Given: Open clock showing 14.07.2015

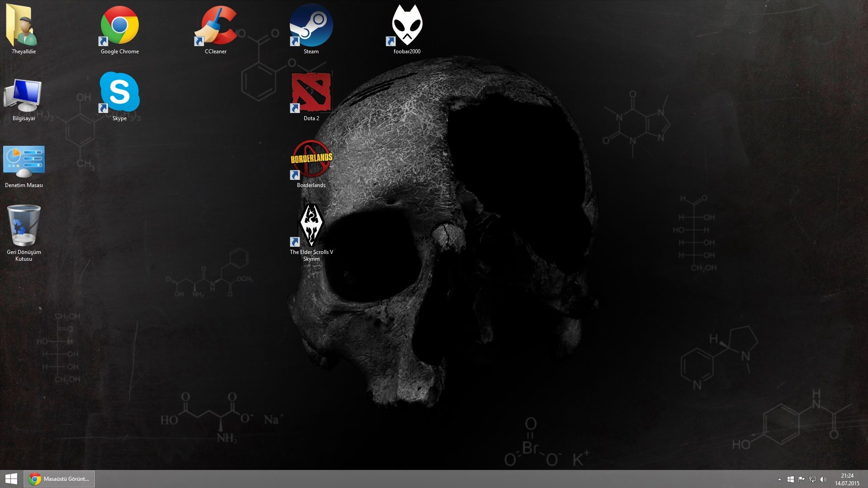Looking at the screenshot, I should [848, 479].
